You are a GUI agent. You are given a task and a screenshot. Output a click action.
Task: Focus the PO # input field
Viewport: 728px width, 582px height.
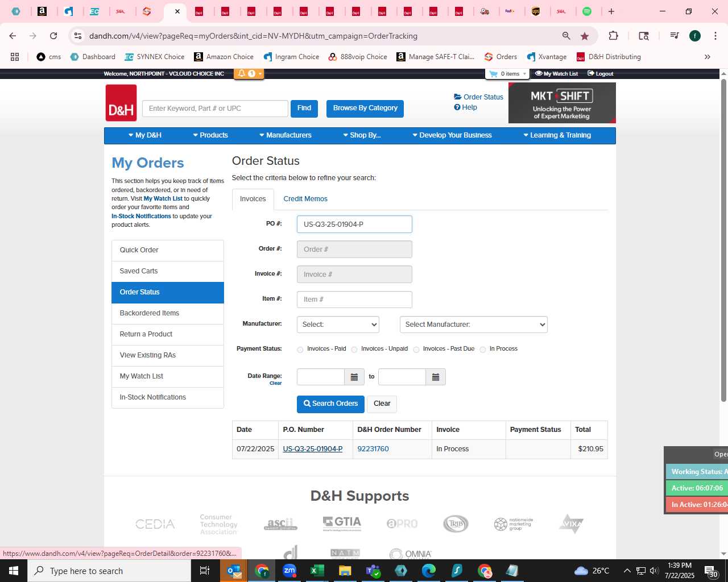click(354, 225)
